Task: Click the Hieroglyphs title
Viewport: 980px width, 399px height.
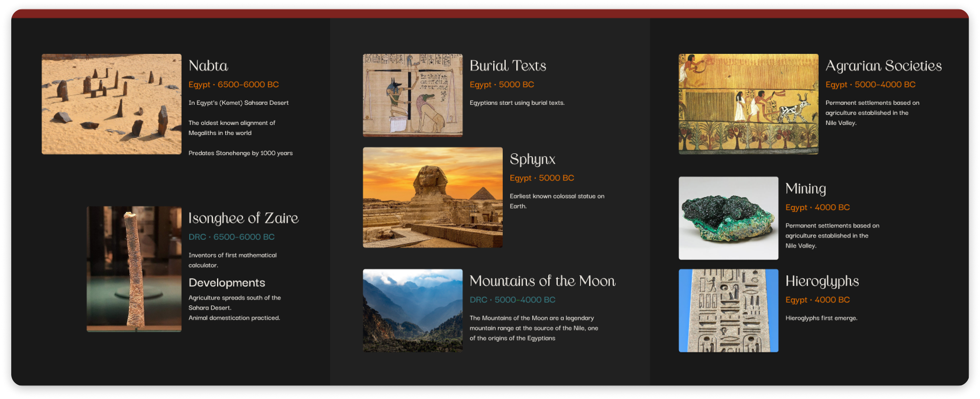Action: point(822,281)
